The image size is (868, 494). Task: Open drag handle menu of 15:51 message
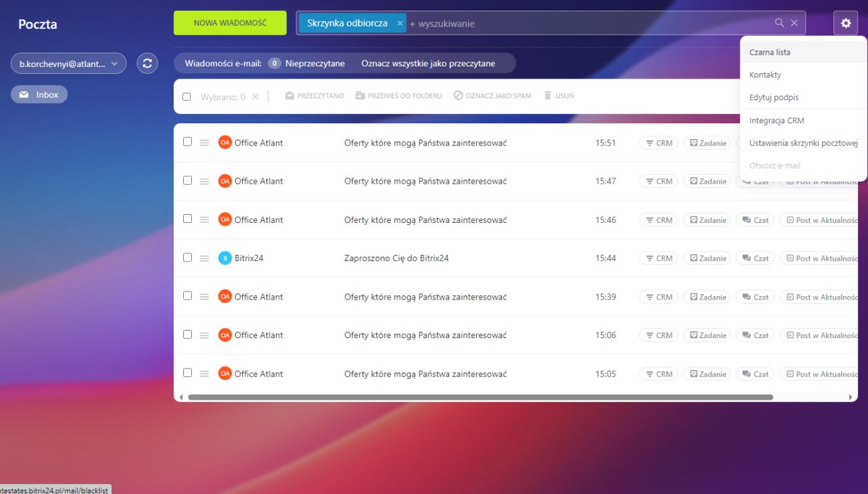click(204, 143)
